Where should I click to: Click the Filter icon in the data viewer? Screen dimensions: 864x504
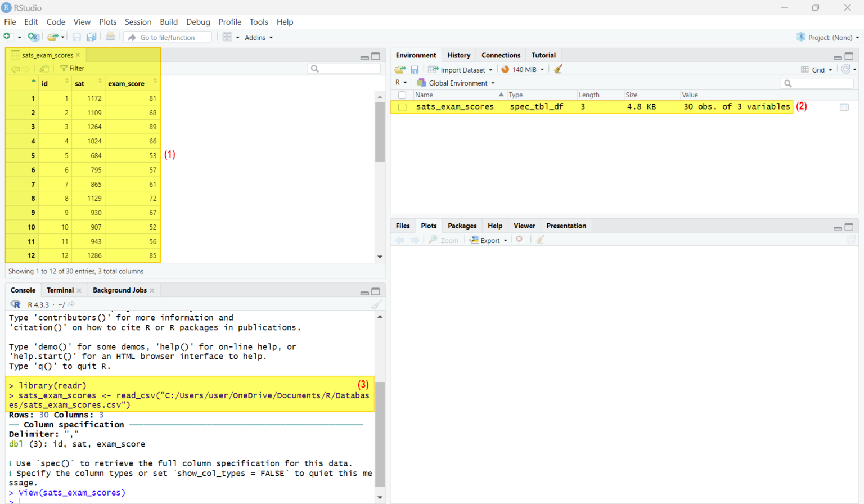(72, 68)
